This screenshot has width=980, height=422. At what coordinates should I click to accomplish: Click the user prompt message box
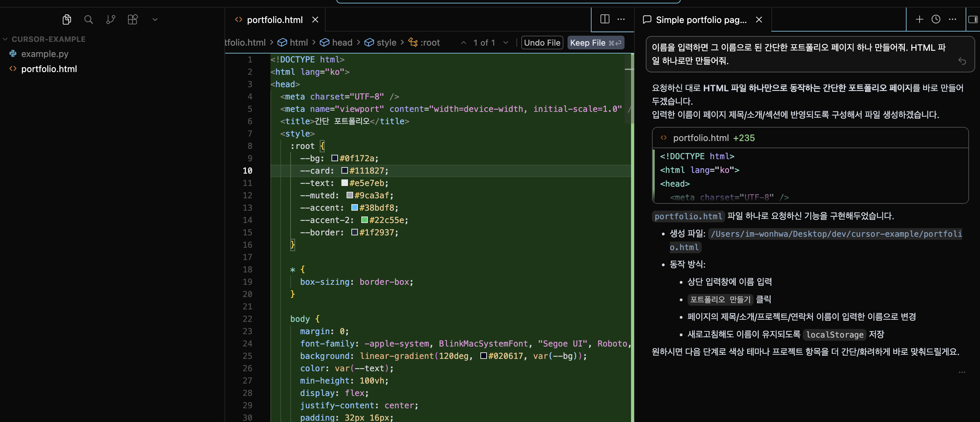click(x=810, y=54)
